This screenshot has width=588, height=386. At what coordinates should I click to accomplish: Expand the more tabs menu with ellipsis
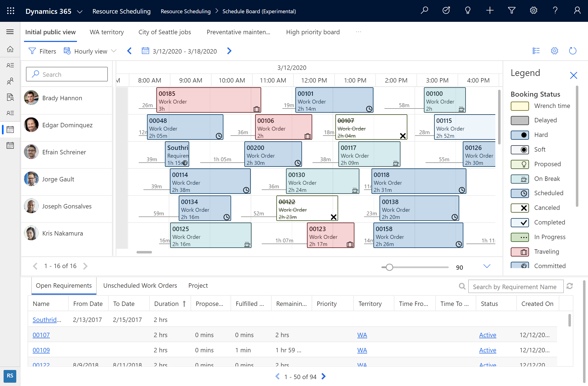[x=359, y=31]
